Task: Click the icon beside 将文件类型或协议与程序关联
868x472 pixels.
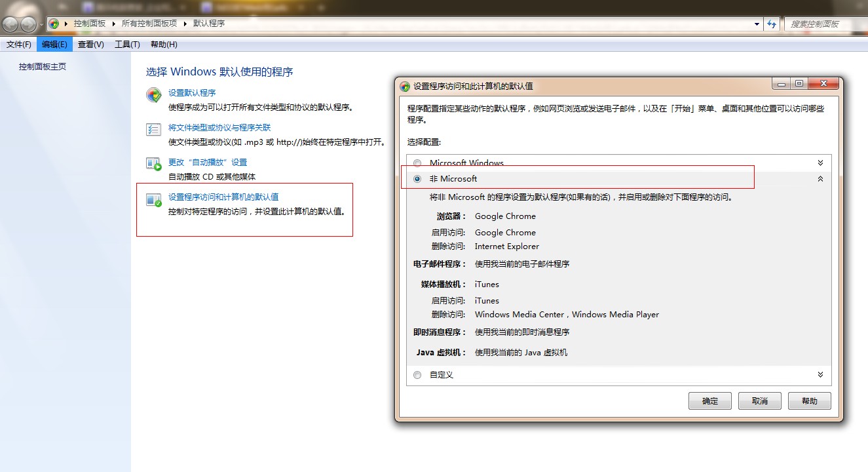Action: (x=153, y=129)
